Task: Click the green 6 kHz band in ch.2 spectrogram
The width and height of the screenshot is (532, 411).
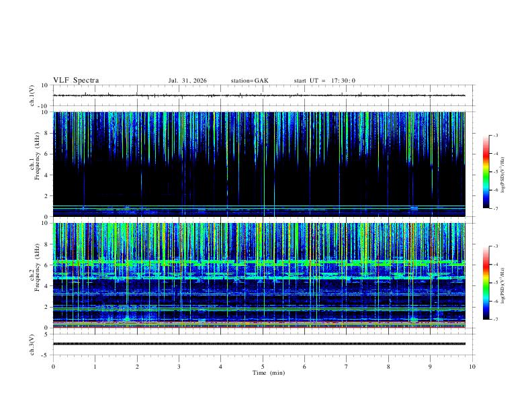Action: click(259, 263)
